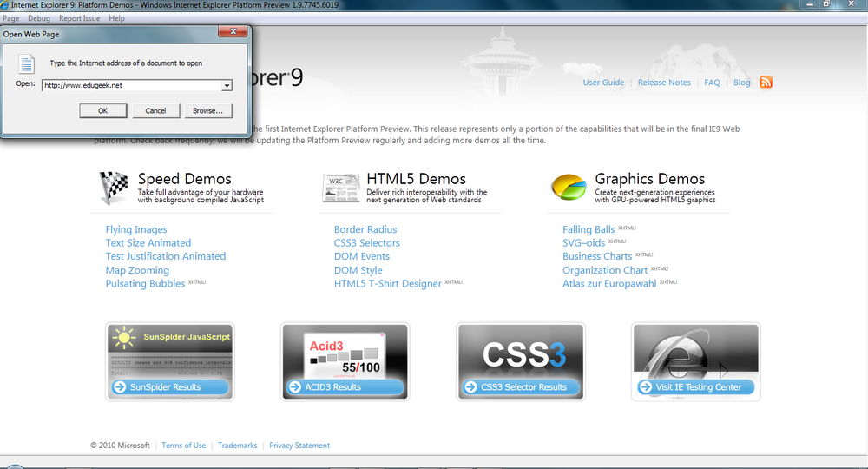The width and height of the screenshot is (868, 469).
Task: Open the Border Radius demo
Action: tap(365, 229)
